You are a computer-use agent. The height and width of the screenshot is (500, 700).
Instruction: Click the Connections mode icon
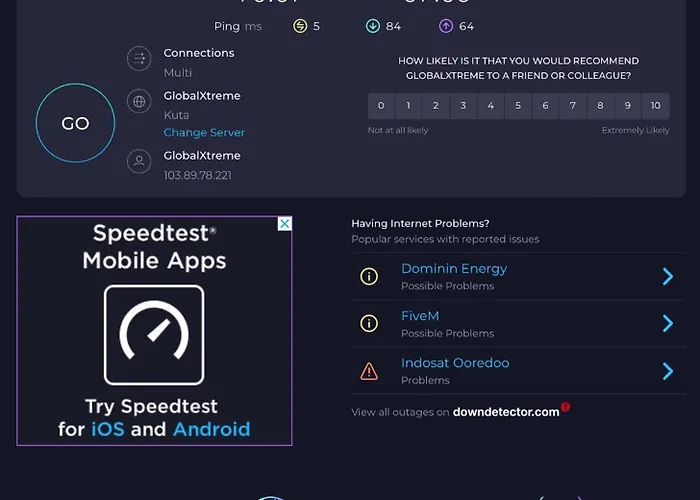[139, 58]
